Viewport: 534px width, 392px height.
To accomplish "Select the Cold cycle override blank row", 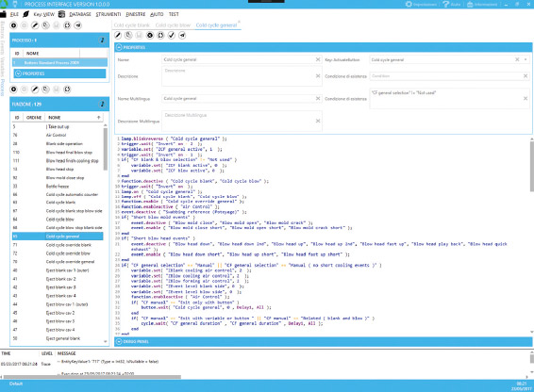I will point(58,245).
